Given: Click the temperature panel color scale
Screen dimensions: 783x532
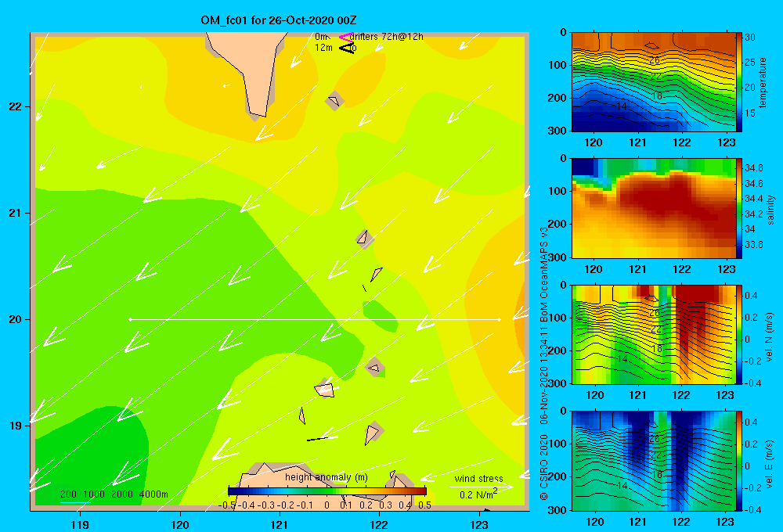Looking at the screenshot, I should pyautogui.click(x=739, y=82).
